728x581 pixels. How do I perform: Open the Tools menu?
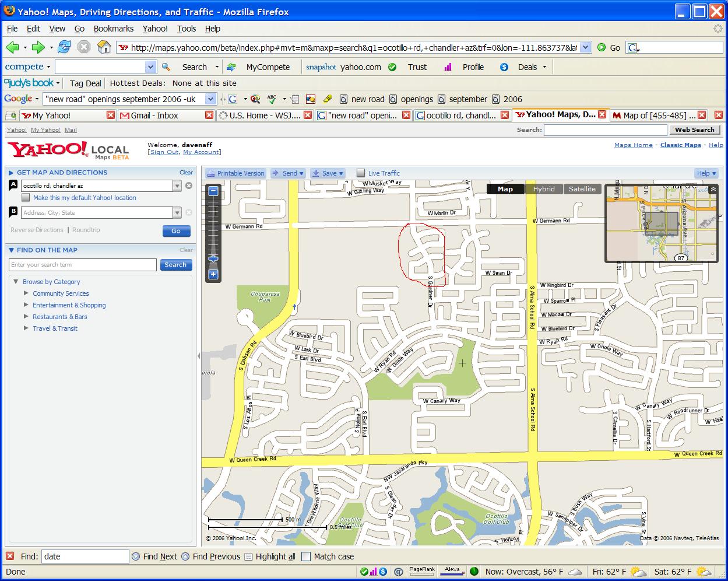187,29
